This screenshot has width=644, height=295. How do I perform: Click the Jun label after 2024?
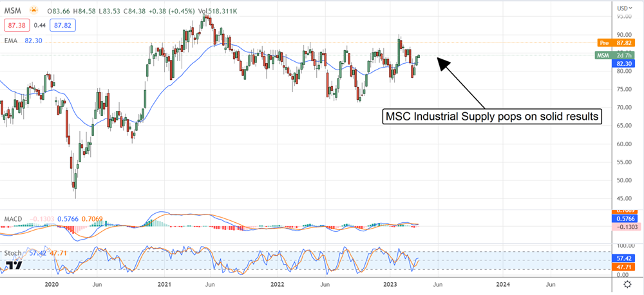551,284
